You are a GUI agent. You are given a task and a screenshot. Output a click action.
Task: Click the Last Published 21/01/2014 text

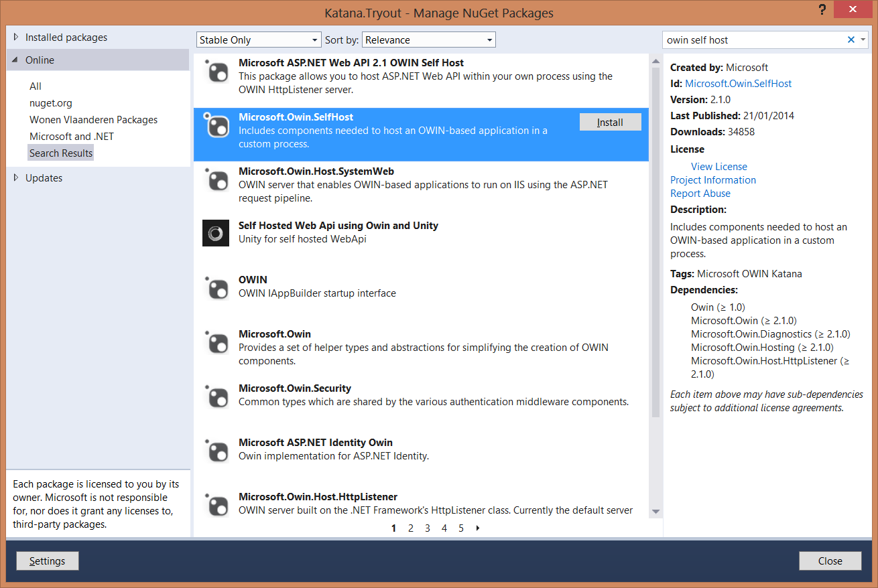coord(732,115)
